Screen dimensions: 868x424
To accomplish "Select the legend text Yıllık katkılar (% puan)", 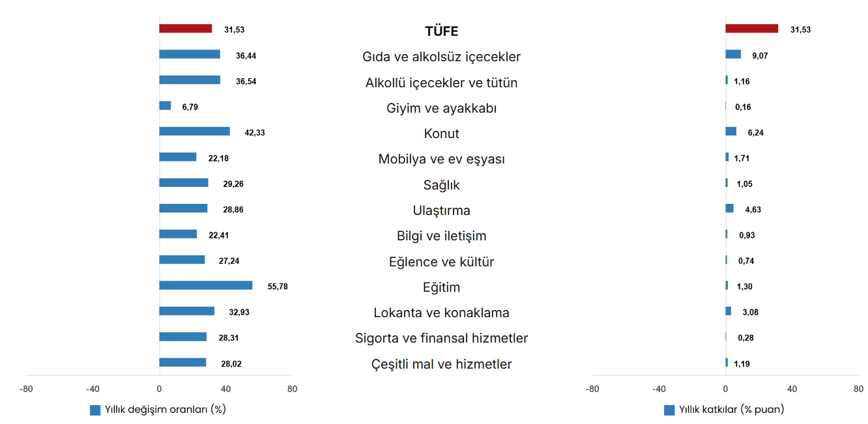I will (732, 410).
